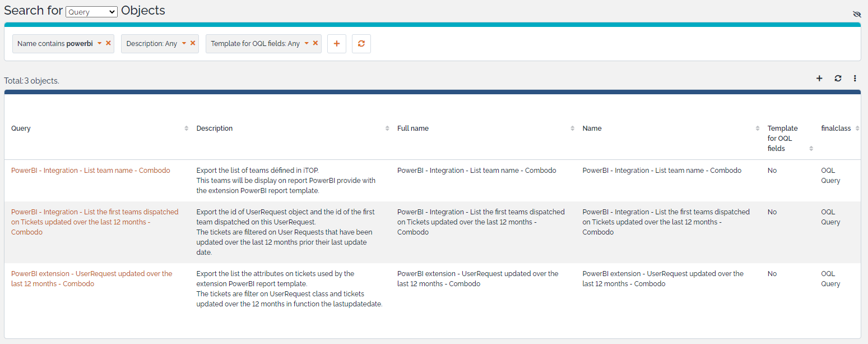
Task: Remove the Name contains powerbi filter
Action: pyautogui.click(x=109, y=43)
